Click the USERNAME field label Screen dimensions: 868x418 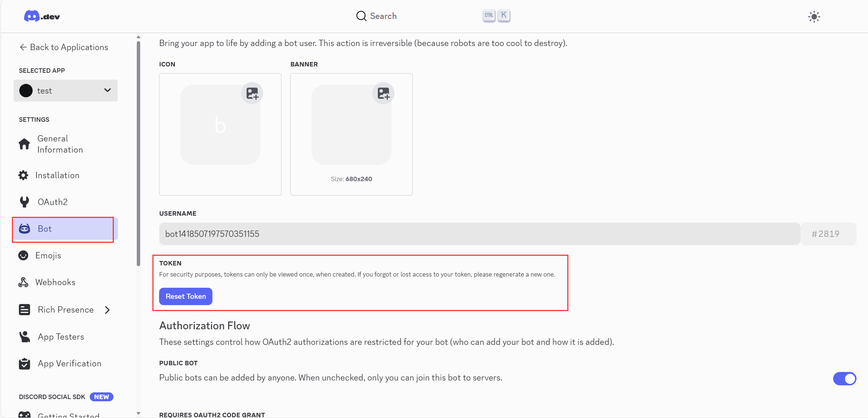pos(178,213)
